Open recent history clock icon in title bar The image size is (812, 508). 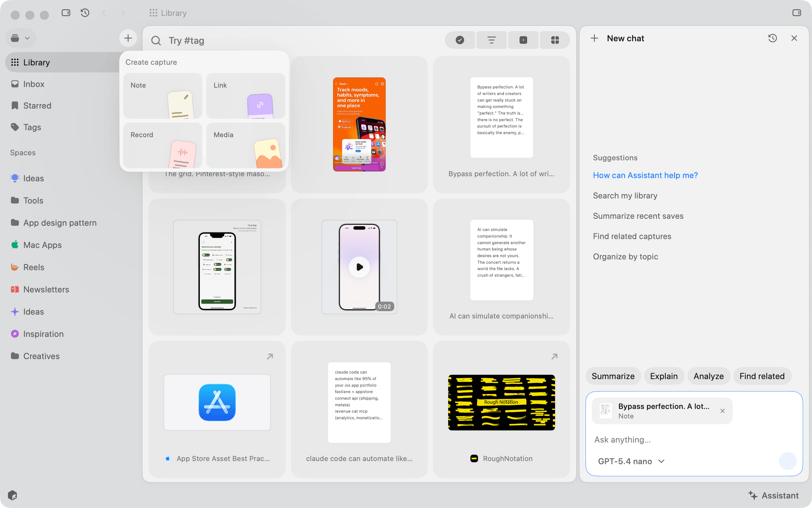coord(85,13)
